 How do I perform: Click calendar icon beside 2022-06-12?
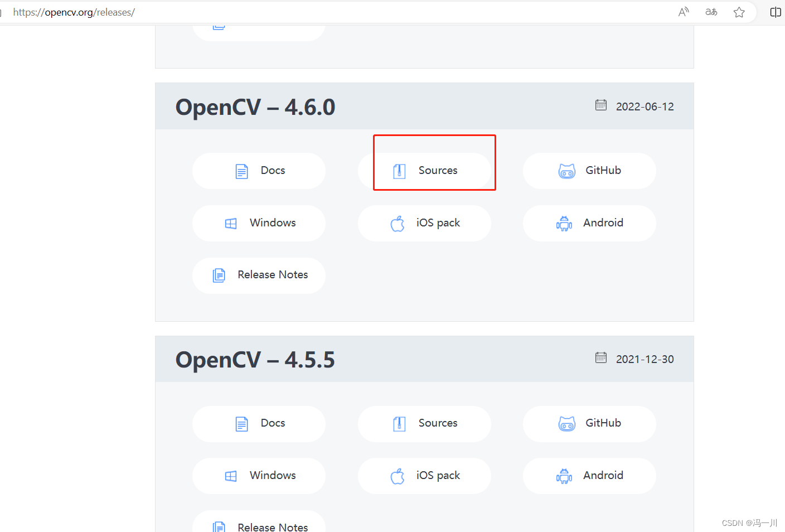point(601,105)
